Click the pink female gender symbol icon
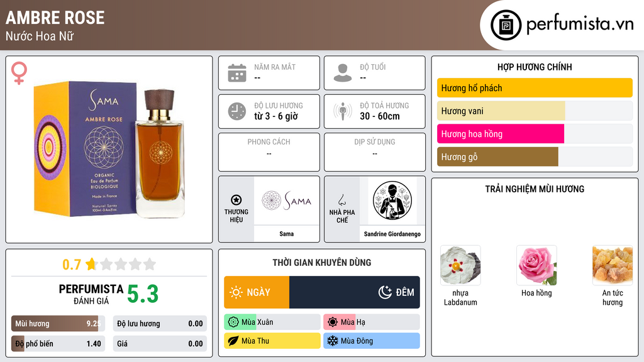This screenshot has width=644, height=362. point(19,73)
